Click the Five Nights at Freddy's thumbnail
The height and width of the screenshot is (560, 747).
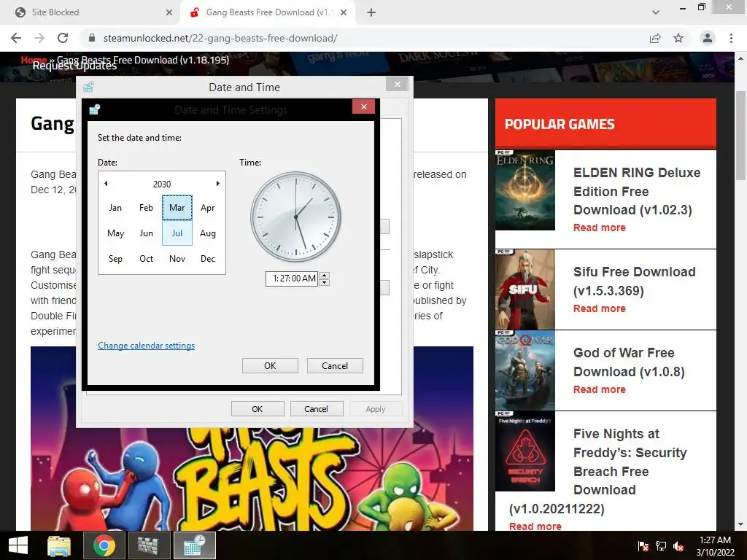click(x=525, y=451)
